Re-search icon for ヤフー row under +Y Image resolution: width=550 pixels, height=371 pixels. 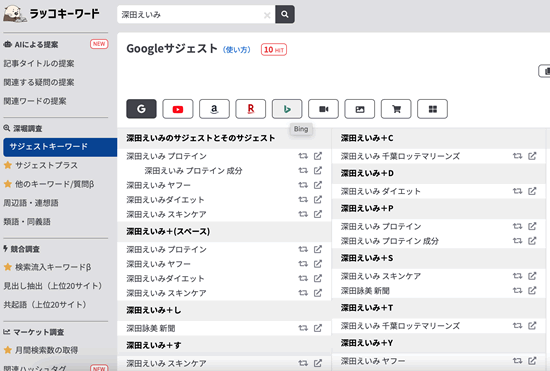tap(517, 360)
